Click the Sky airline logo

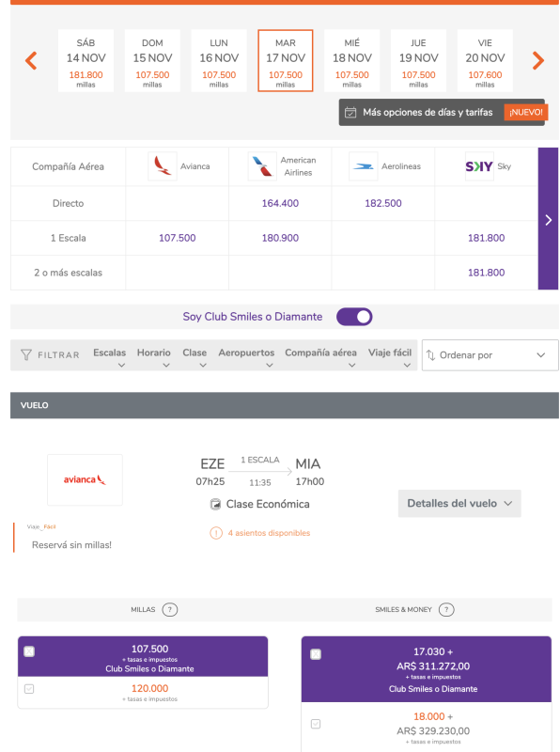pos(479,166)
